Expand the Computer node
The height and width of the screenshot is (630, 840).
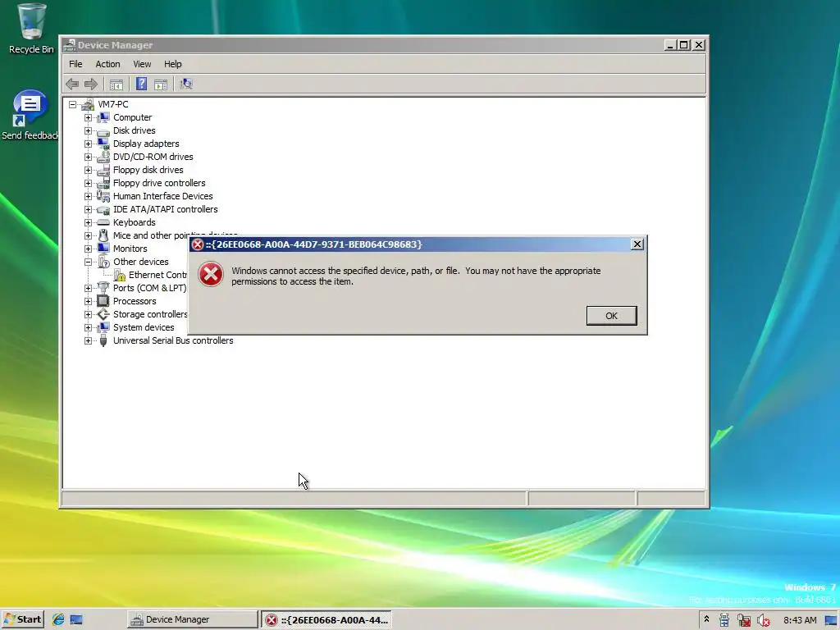tap(88, 117)
